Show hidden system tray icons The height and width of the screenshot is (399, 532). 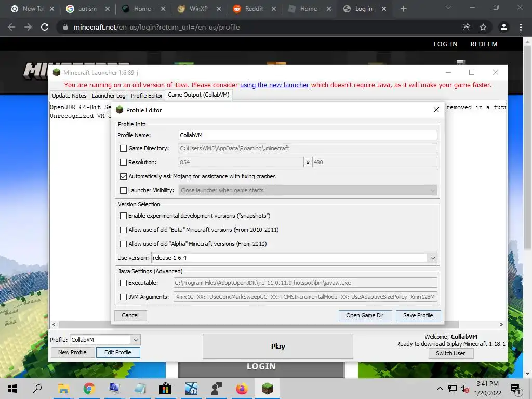(x=440, y=389)
